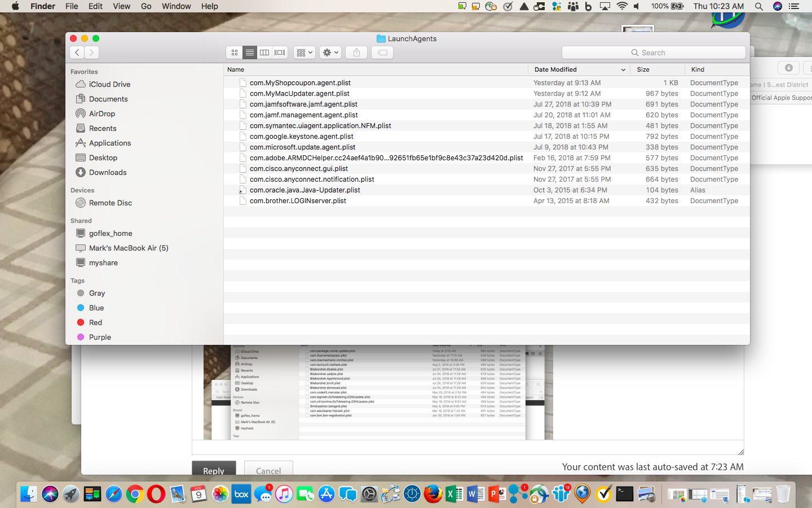Screen dimensions: 812x508
Task: Open Firefox from the Dock
Action: [x=433, y=494]
